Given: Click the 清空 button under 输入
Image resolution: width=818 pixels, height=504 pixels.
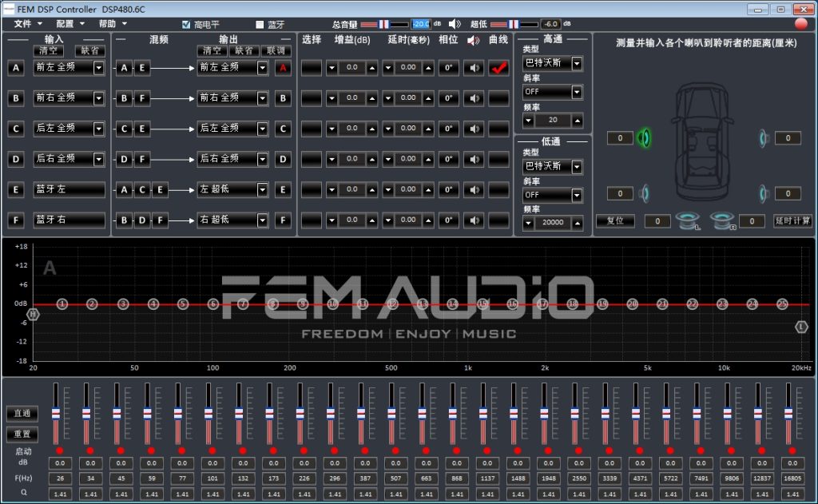Looking at the screenshot, I should click(x=49, y=50).
